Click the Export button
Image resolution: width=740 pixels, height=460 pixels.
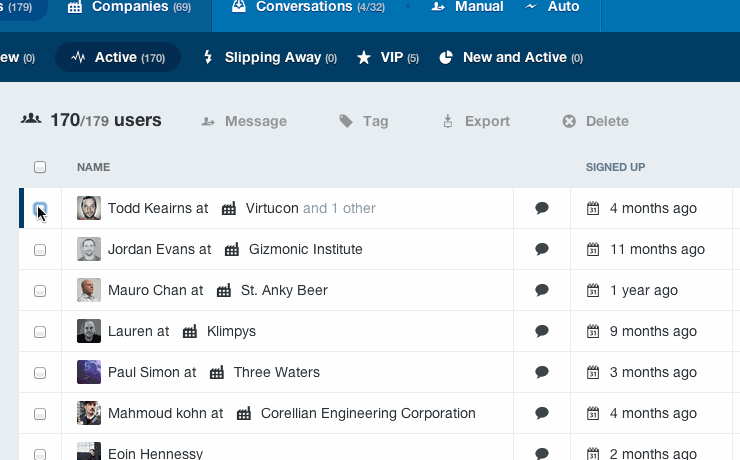476,121
